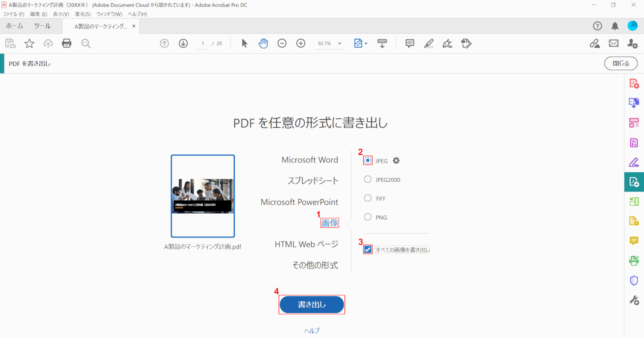Viewport: 644px width, 338px height.
Task: Click the print icon in toolbar
Action: (67, 43)
